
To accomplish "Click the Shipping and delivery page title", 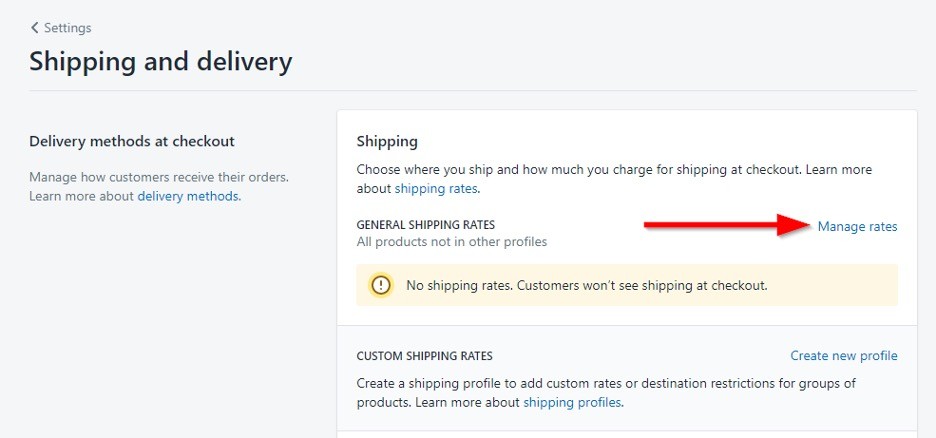I will (161, 61).
